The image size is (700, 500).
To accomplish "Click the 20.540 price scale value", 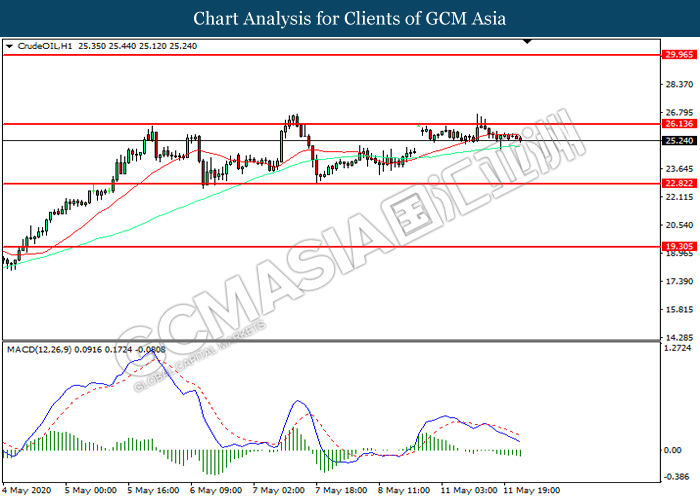I will coord(679,225).
